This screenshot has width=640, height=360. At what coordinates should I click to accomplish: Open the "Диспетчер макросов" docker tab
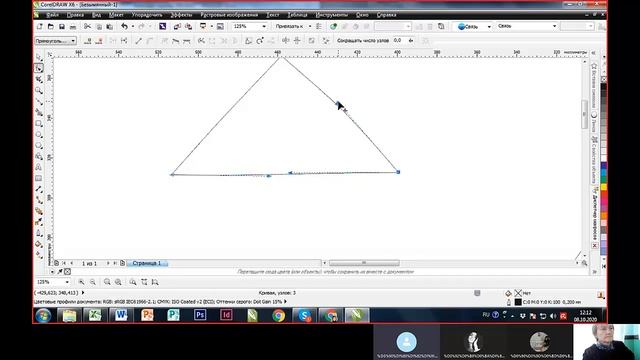(x=594, y=214)
